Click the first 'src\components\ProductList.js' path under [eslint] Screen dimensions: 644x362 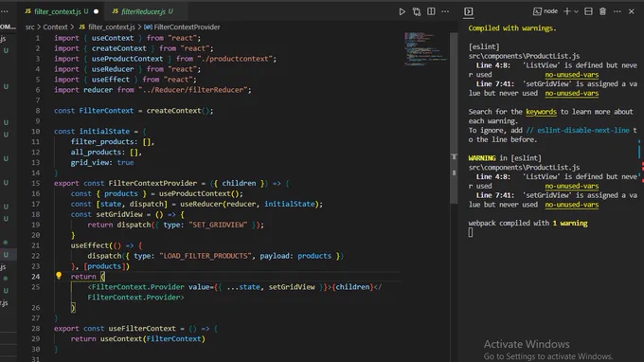(524, 56)
